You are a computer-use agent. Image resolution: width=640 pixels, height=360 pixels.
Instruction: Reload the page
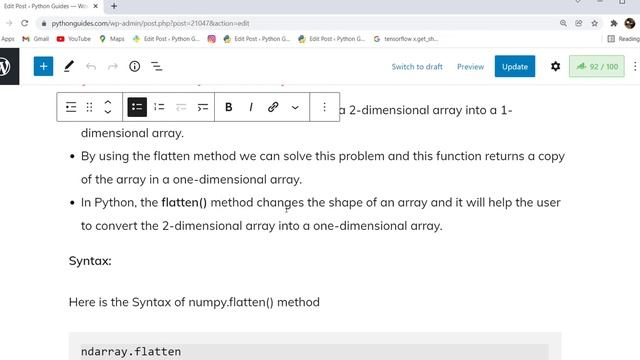coord(24,23)
